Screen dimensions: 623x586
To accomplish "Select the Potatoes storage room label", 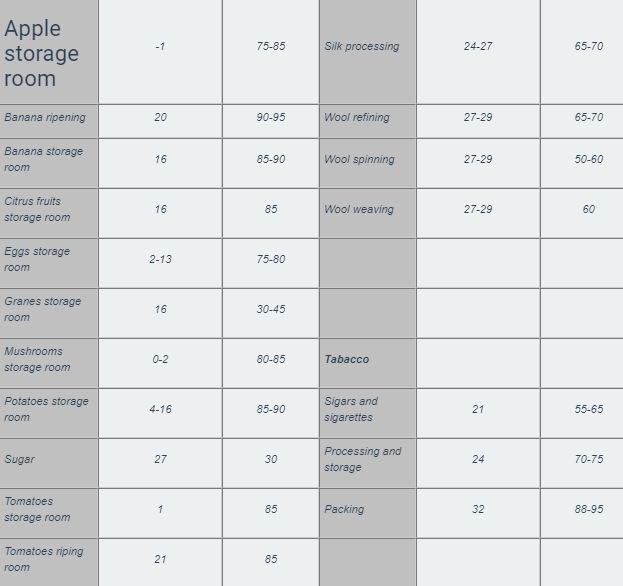I will click(x=46, y=409).
